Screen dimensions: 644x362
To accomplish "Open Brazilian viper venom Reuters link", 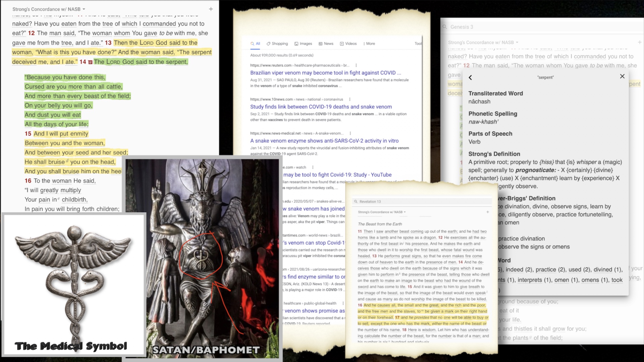I will pyautogui.click(x=325, y=73).
